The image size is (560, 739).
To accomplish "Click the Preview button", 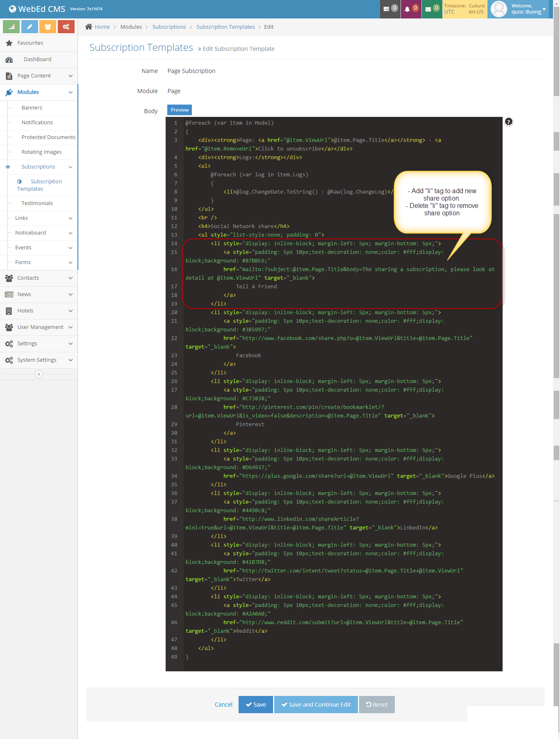I will pyautogui.click(x=180, y=110).
